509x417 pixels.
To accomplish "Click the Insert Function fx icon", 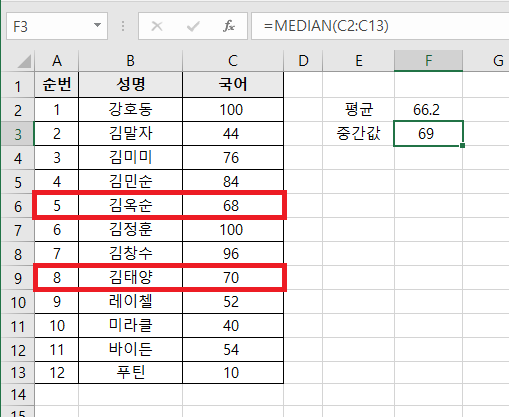I will [x=229, y=26].
